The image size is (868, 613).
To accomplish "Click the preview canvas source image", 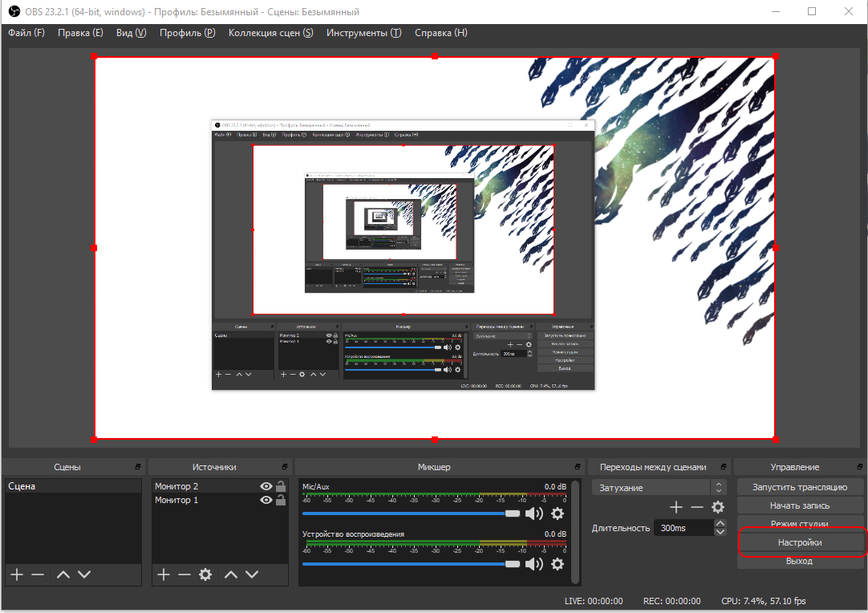I will coord(435,248).
